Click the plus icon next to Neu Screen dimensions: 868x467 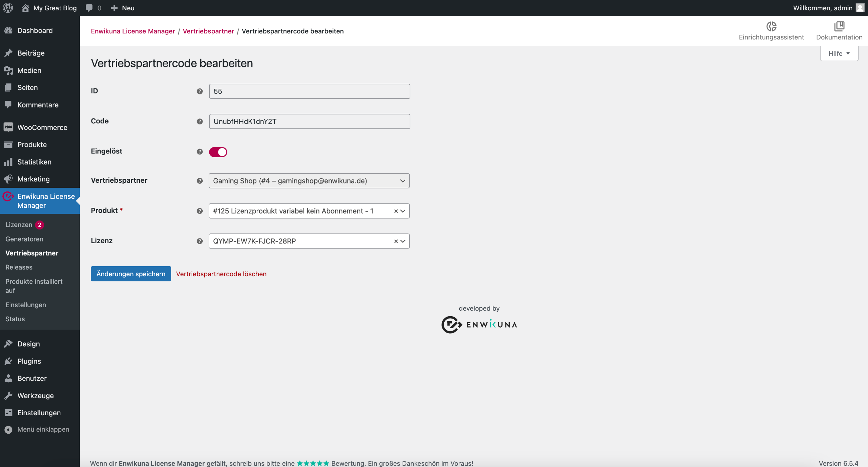114,8
